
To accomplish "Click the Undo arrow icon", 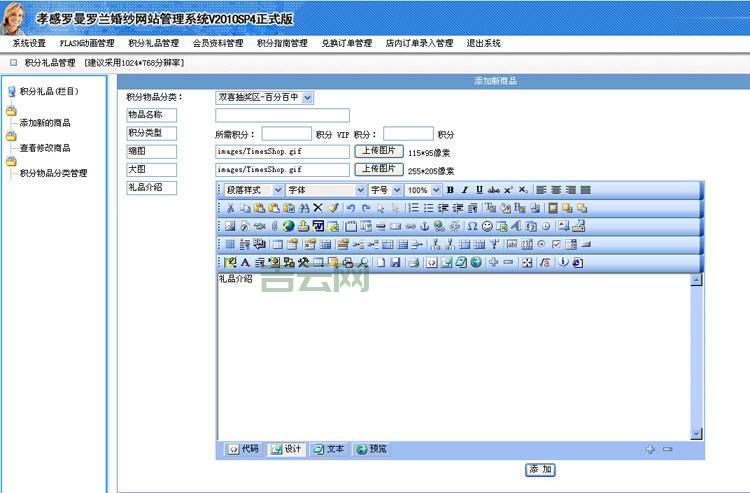I will click(x=351, y=208).
